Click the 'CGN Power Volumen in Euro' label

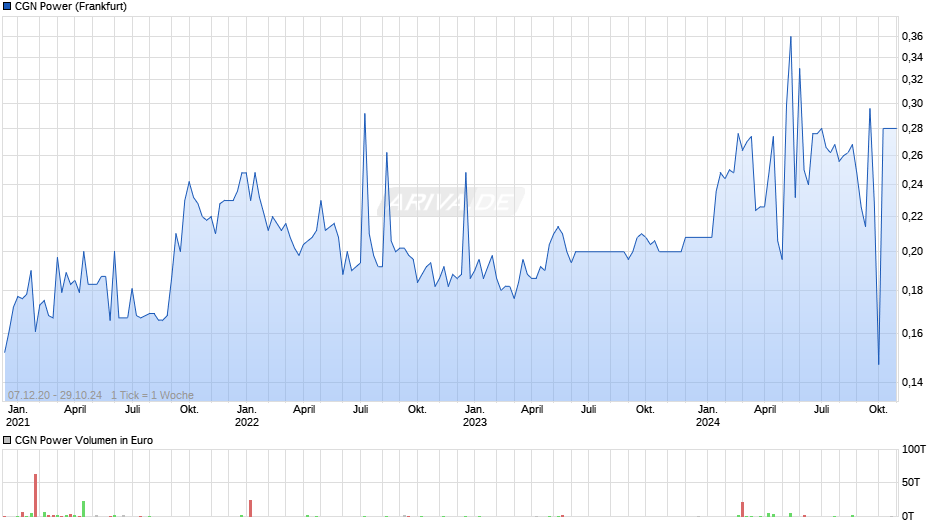point(84,440)
